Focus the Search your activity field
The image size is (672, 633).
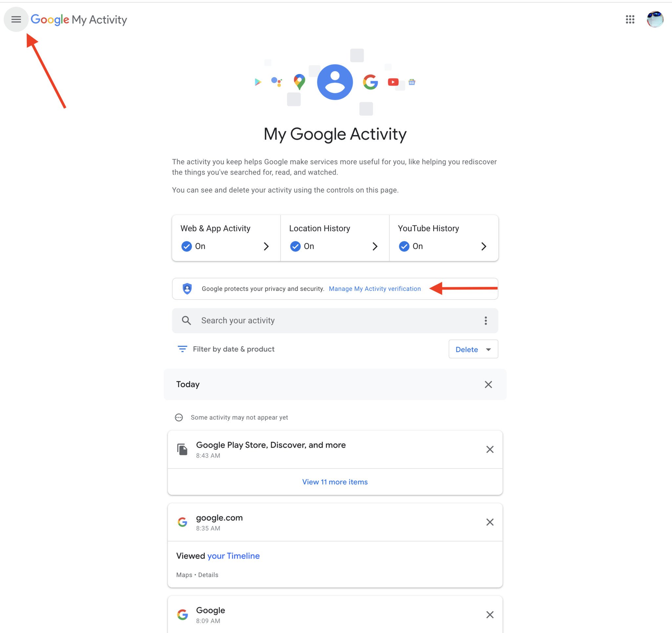pos(335,320)
